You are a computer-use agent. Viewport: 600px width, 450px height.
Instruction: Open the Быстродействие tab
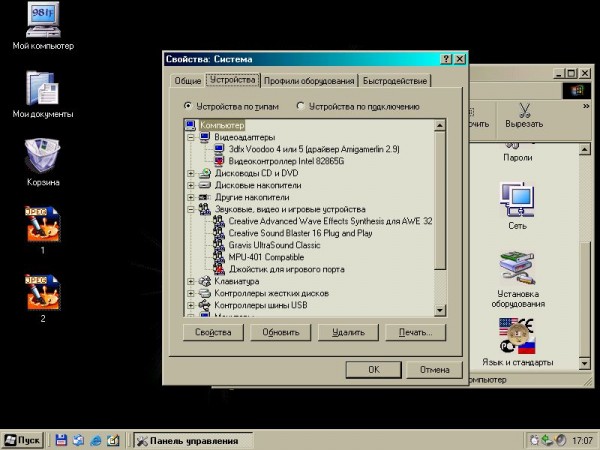coord(395,81)
